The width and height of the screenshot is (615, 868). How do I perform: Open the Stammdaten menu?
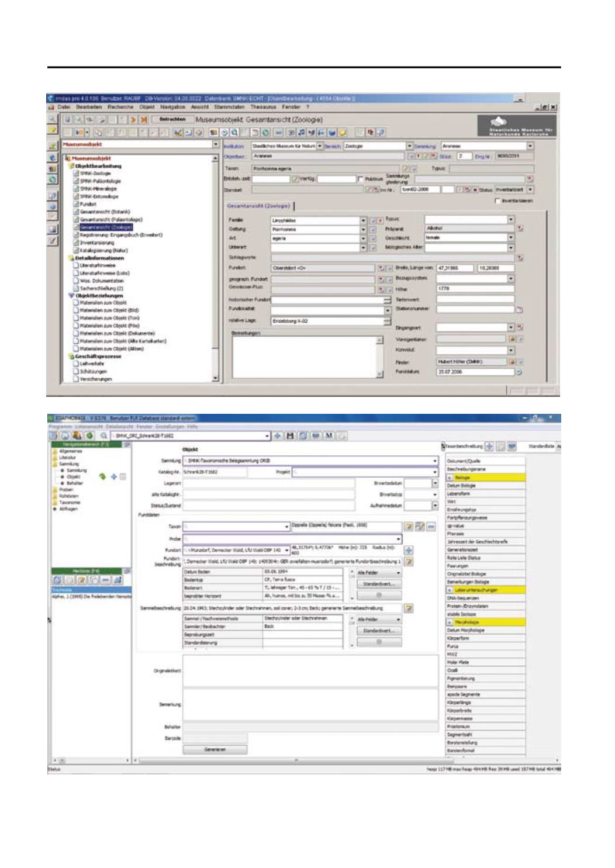click(x=229, y=107)
